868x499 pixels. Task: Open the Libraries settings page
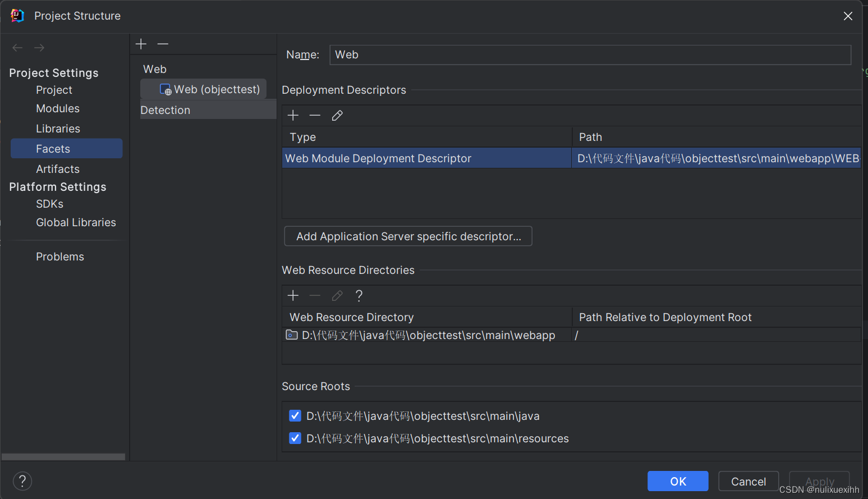tap(58, 129)
